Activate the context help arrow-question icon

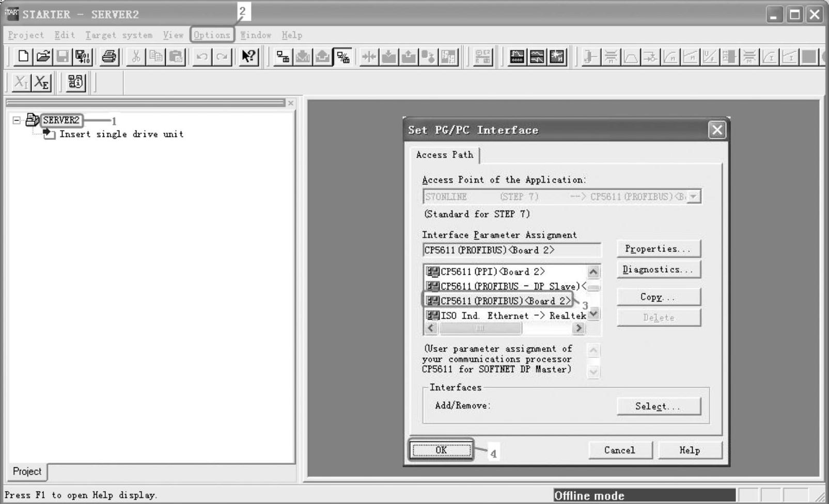point(248,56)
